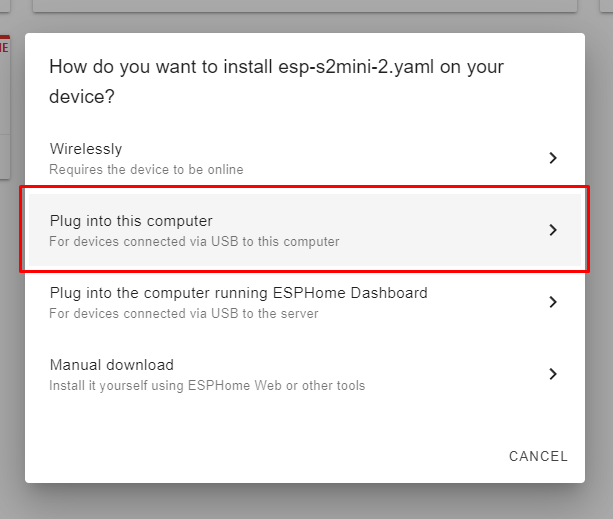
Task: Click the dialog title mentioning esp-s2mini-2.yaml
Action: click(276, 68)
